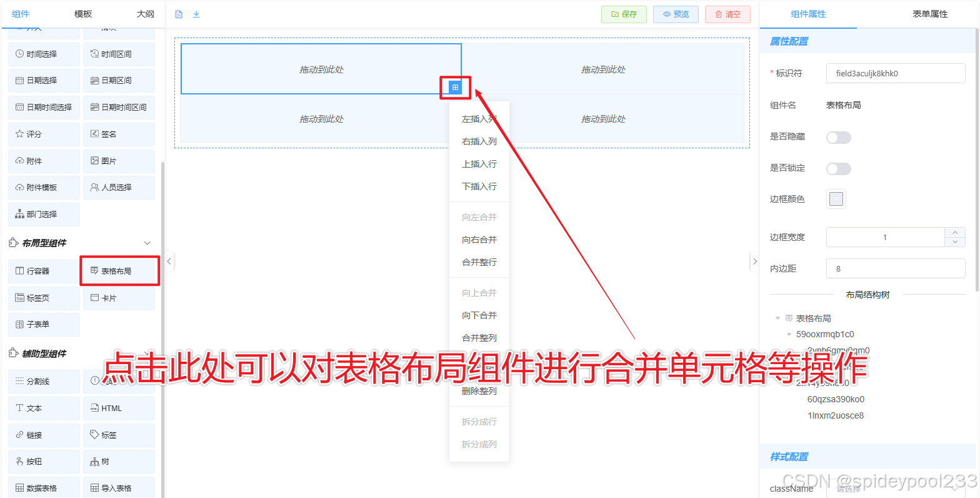Choose the 卡片 card layout component
Viewport: 980px width, 498px height.
point(119,298)
